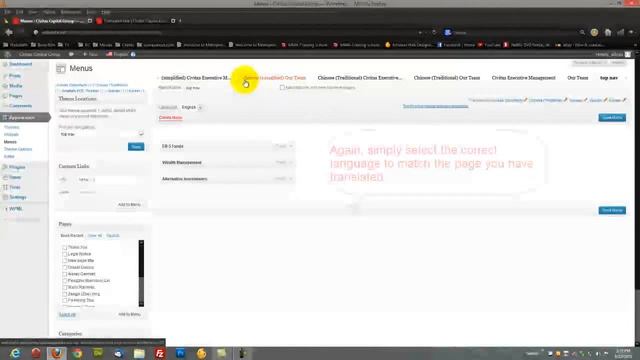
Task: Click the Custom Links URL field
Action: 107,180
